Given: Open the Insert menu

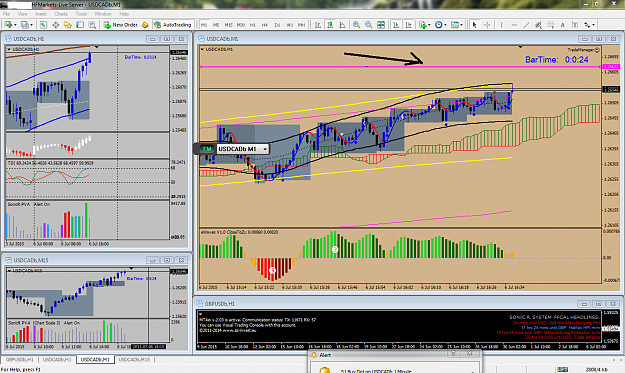Looking at the screenshot, I should coord(41,14).
